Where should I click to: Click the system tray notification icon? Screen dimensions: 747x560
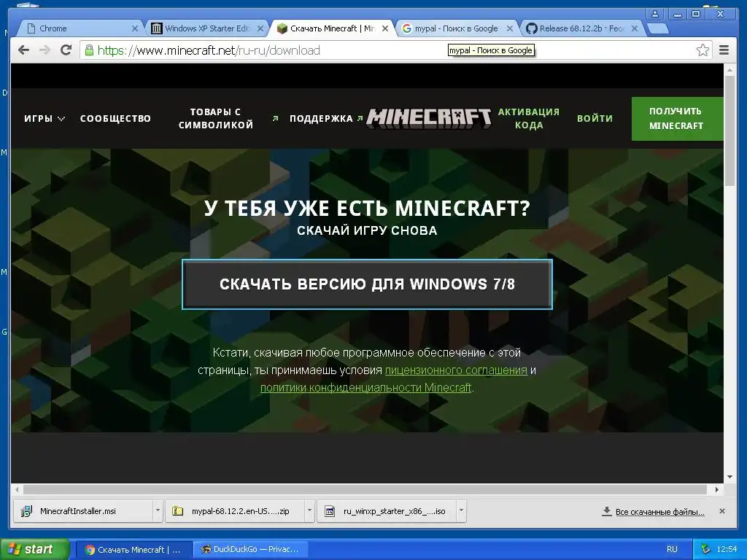click(706, 550)
